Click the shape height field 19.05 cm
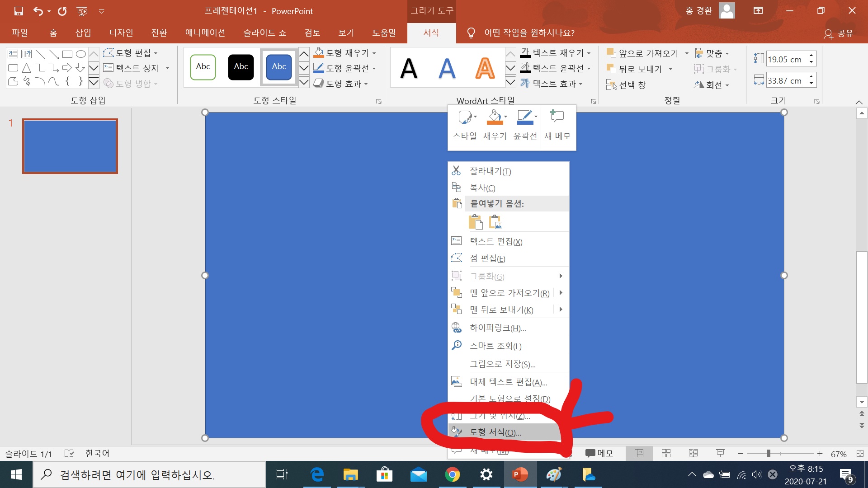 click(x=787, y=59)
